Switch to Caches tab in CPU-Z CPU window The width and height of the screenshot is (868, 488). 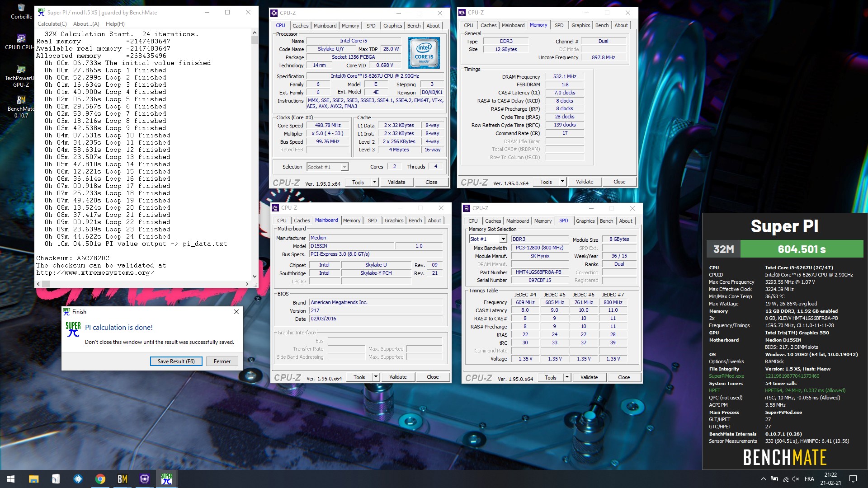pyautogui.click(x=301, y=26)
